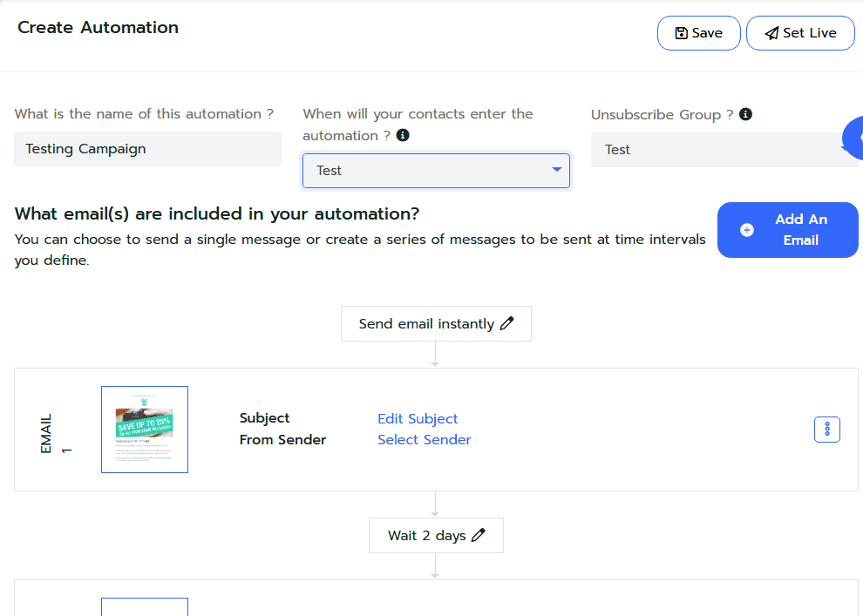The image size is (863, 616).
Task: Click the From Sender label
Action: click(283, 439)
